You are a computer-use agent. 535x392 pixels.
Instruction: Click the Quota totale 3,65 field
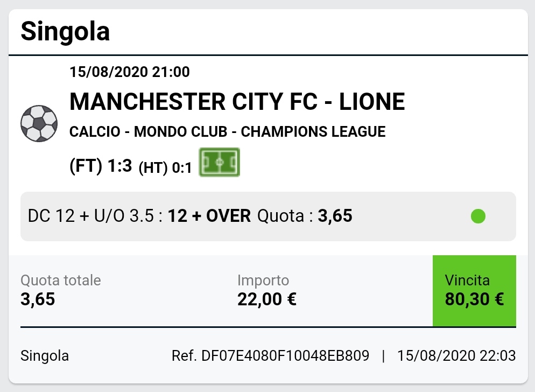point(61,290)
